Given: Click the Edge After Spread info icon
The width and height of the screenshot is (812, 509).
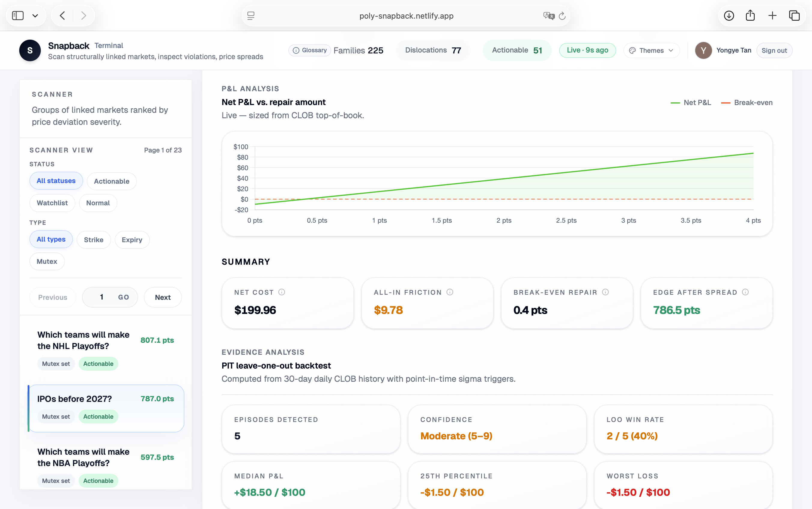Looking at the screenshot, I should 745,292.
